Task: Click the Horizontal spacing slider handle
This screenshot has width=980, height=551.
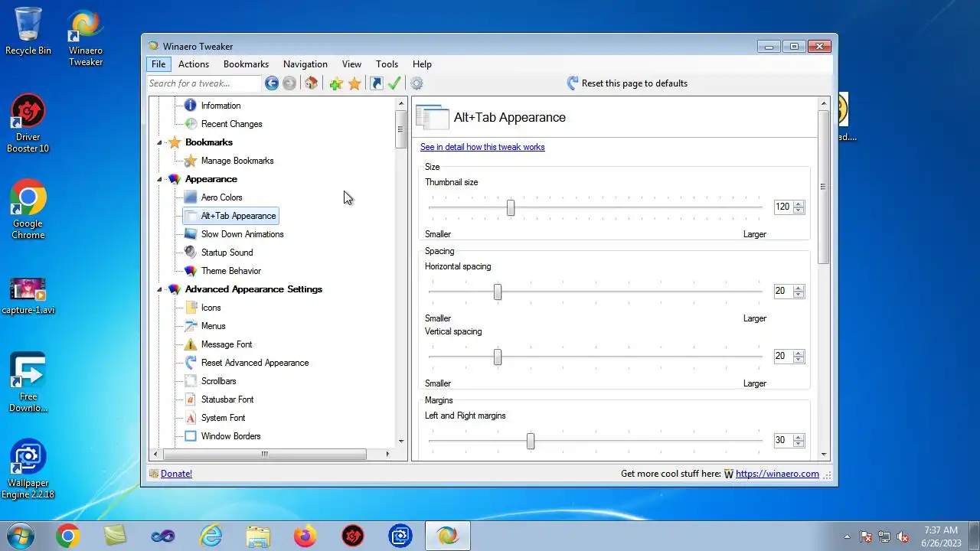Action: click(x=498, y=292)
